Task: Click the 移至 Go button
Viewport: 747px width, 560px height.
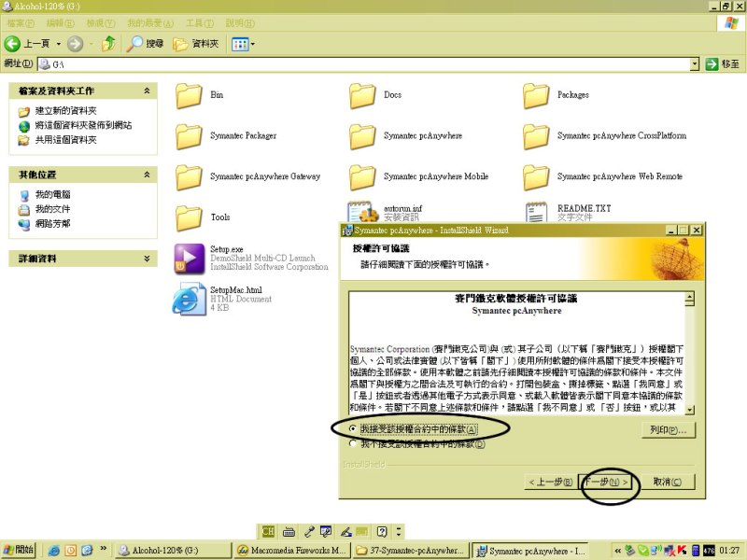Action: coord(722,63)
